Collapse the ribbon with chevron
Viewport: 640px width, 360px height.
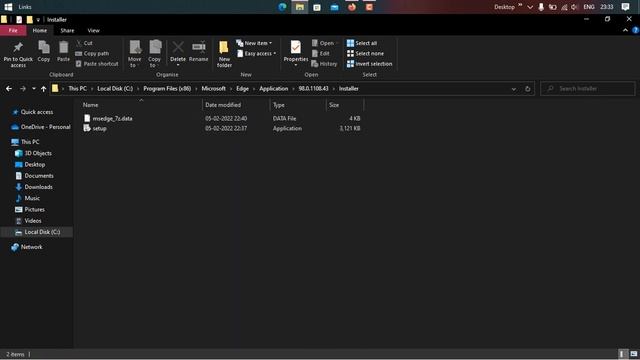click(625, 30)
